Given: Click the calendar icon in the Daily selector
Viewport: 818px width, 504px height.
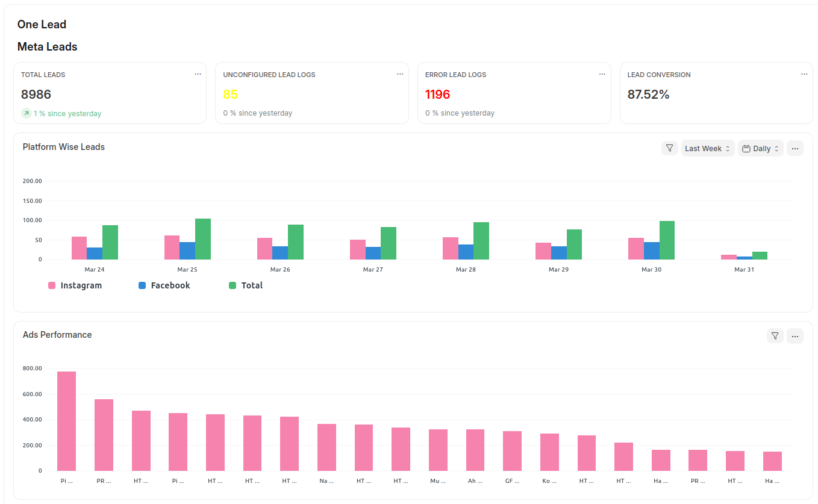Looking at the screenshot, I should coord(746,149).
